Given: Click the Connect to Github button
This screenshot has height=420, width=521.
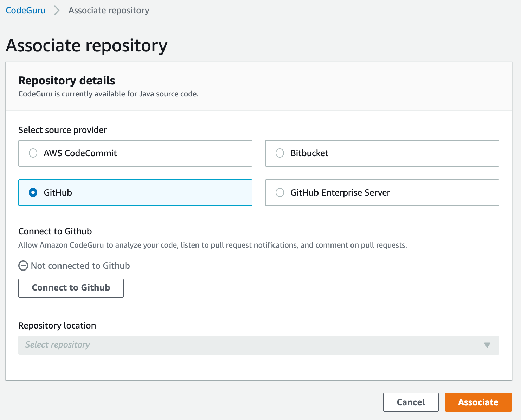Looking at the screenshot, I should click(x=71, y=288).
